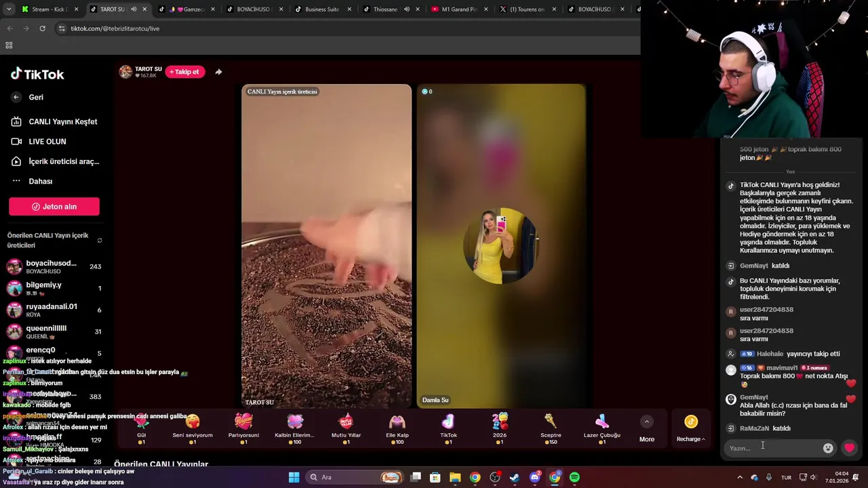Click Damla Su's profile picture
The height and width of the screenshot is (488, 868).
coord(500,245)
